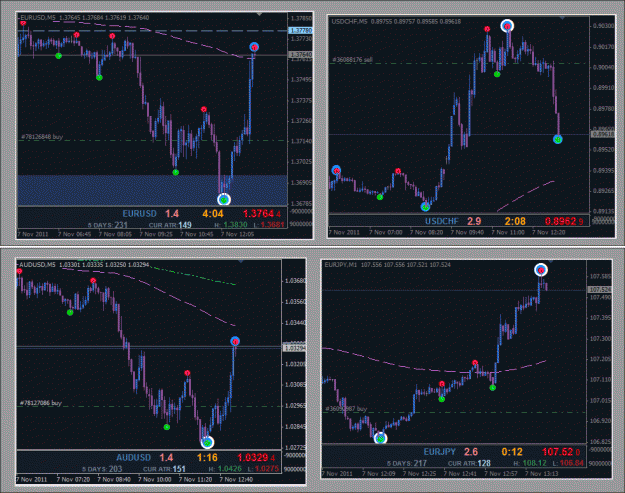
Task: Click the 7 Nov 12:20 time label
Action: click(x=548, y=232)
